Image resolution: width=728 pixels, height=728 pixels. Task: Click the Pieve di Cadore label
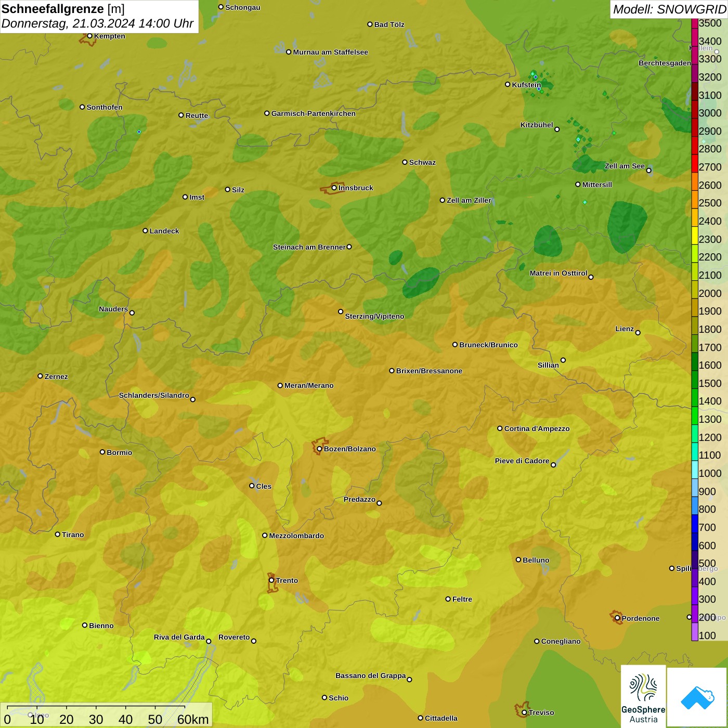click(522, 461)
